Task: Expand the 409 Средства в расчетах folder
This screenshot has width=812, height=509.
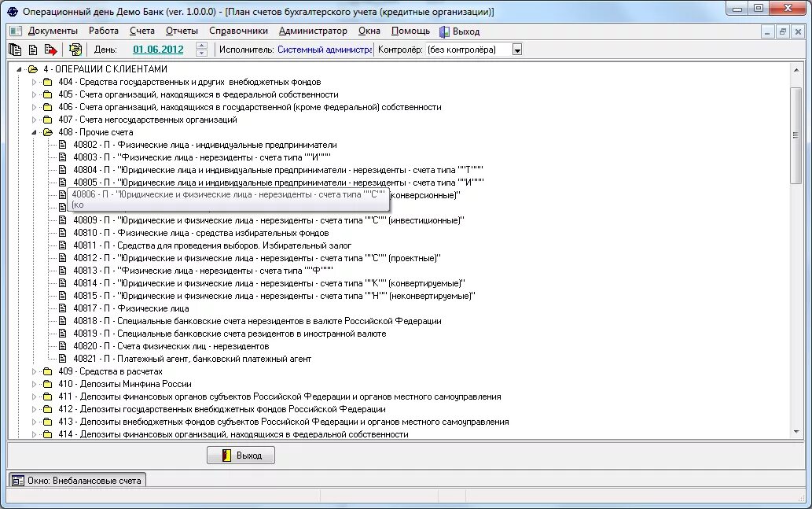Action: [x=34, y=371]
